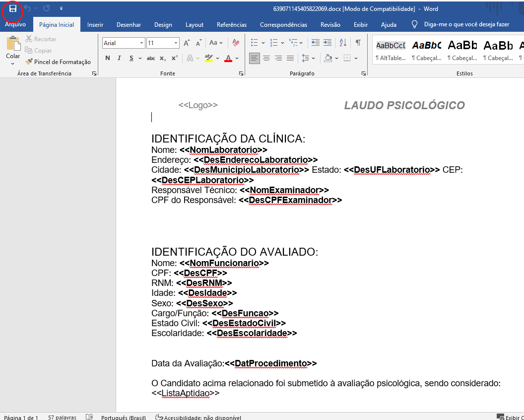Open the font size dropdown showing 11

coord(176,43)
